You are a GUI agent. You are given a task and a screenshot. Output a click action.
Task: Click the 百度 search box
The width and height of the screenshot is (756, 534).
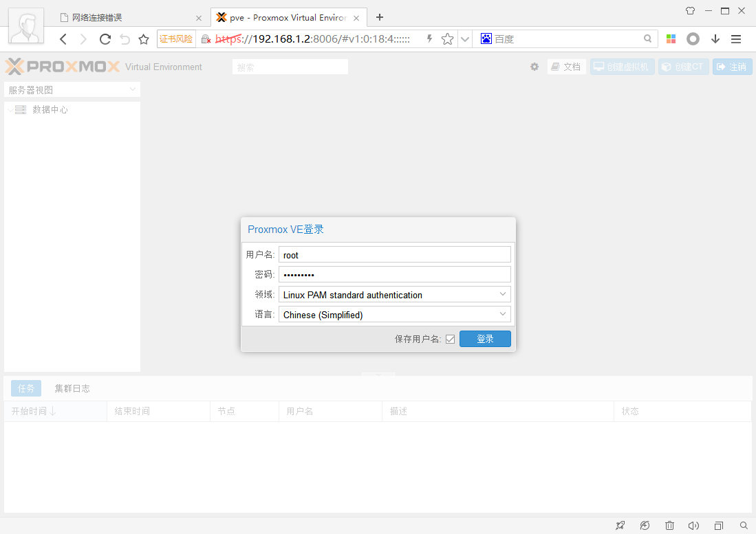point(568,39)
